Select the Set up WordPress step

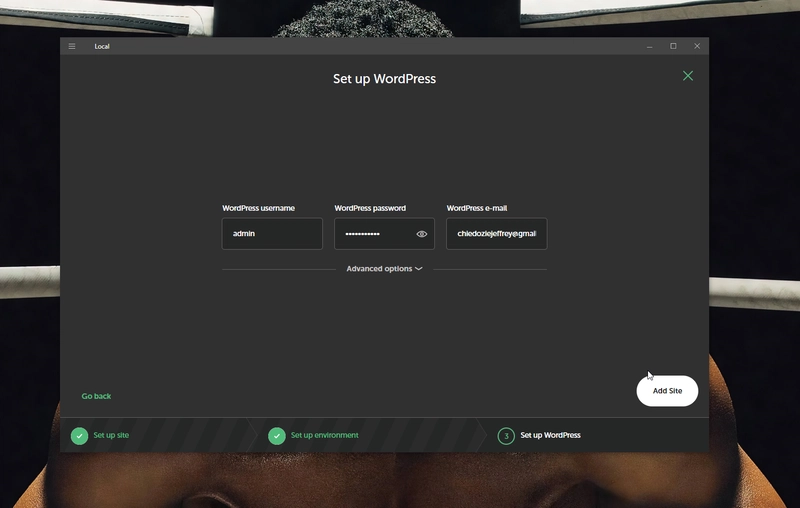[x=550, y=435]
